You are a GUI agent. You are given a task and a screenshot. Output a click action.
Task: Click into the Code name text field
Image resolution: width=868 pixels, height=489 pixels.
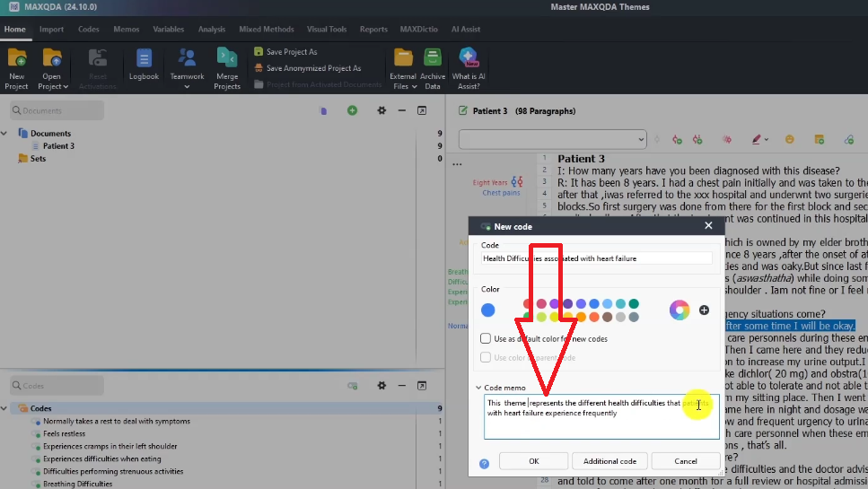(601, 258)
